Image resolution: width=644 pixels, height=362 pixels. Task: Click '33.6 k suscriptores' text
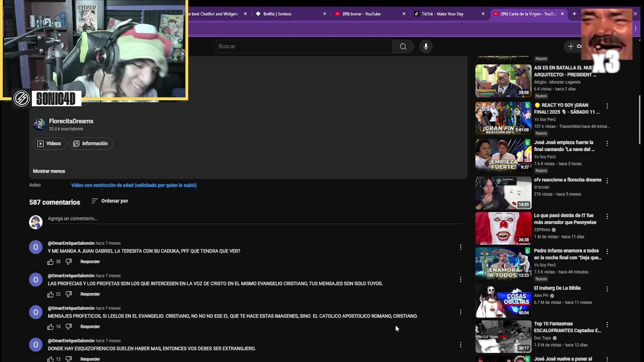pos(66,129)
